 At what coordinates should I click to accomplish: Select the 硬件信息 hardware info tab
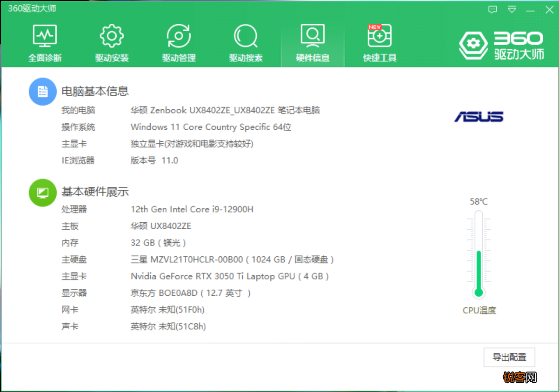point(313,43)
